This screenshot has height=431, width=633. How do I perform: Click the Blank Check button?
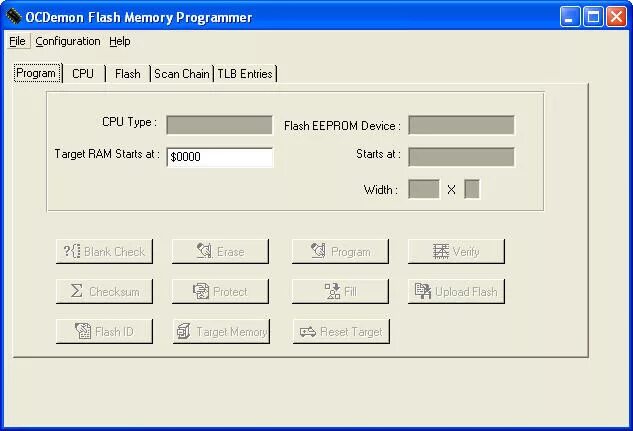(105, 251)
